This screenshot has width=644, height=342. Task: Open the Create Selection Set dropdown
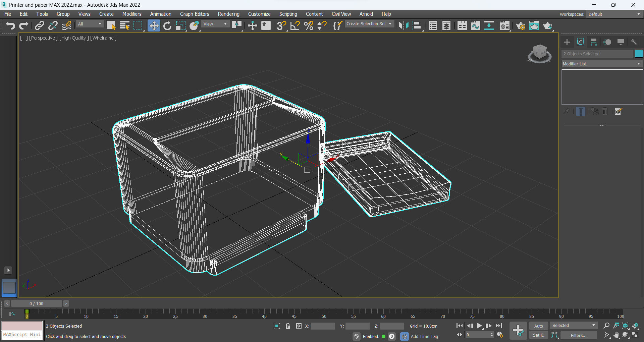(369, 24)
